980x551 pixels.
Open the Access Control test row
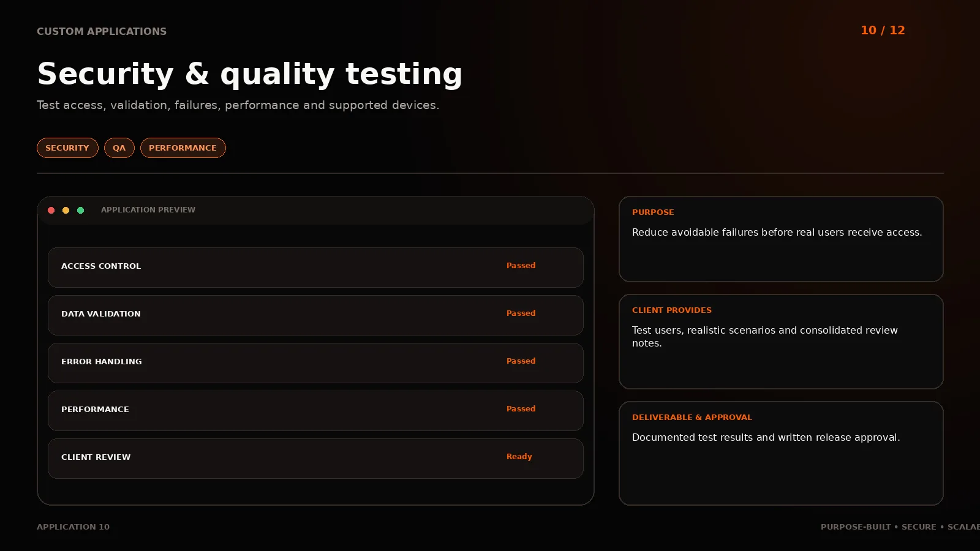tap(315, 268)
